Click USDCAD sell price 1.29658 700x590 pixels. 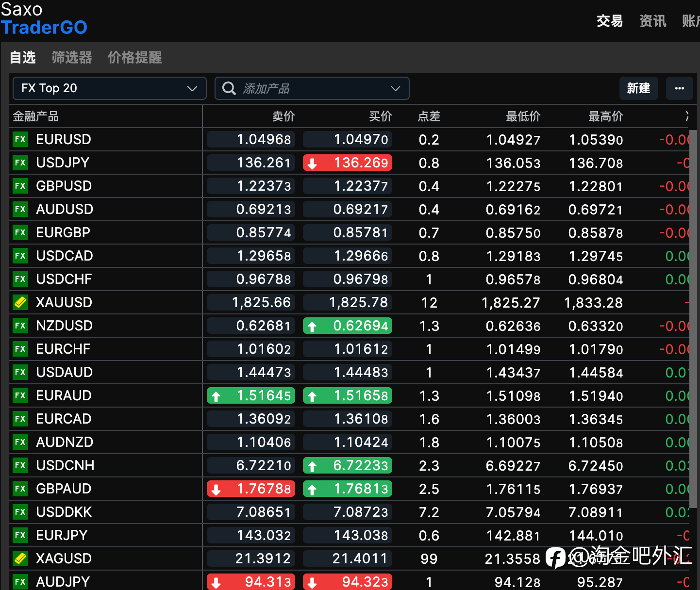[250, 256]
